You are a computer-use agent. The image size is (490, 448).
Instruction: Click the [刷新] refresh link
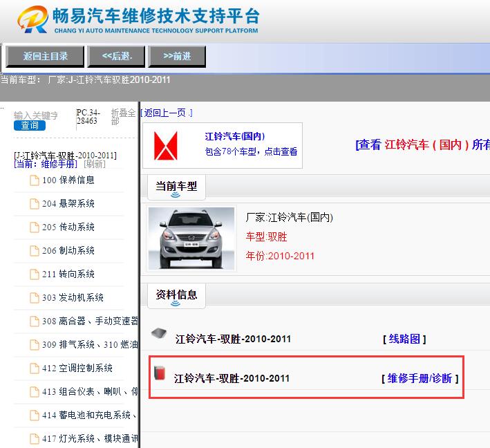[x=95, y=164]
